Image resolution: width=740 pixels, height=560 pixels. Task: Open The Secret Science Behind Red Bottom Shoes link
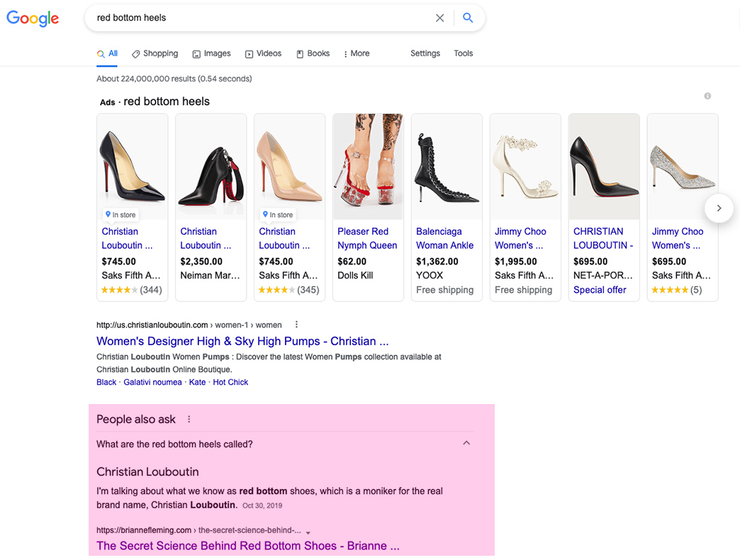tap(247, 546)
